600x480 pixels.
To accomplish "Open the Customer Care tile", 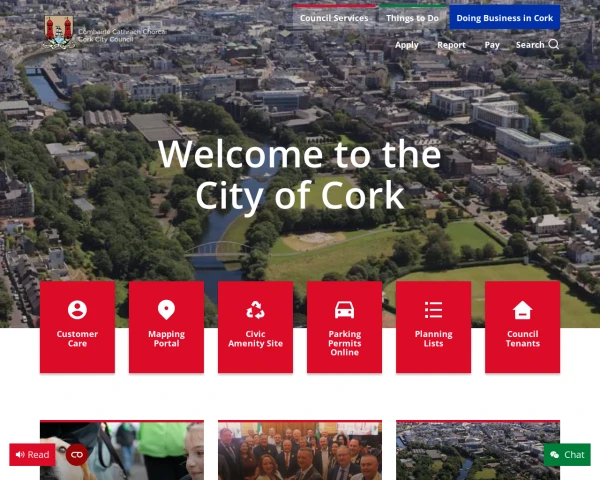I will [x=77, y=326].
